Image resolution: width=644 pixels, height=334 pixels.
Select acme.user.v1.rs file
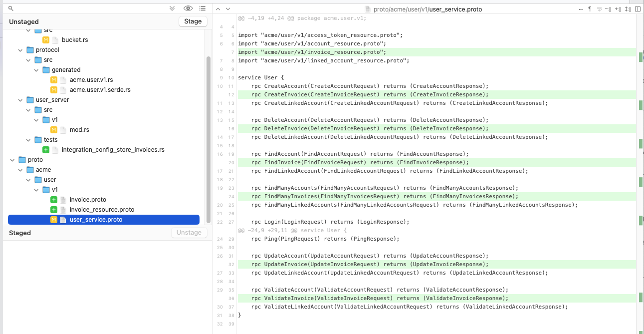[91, 80]
